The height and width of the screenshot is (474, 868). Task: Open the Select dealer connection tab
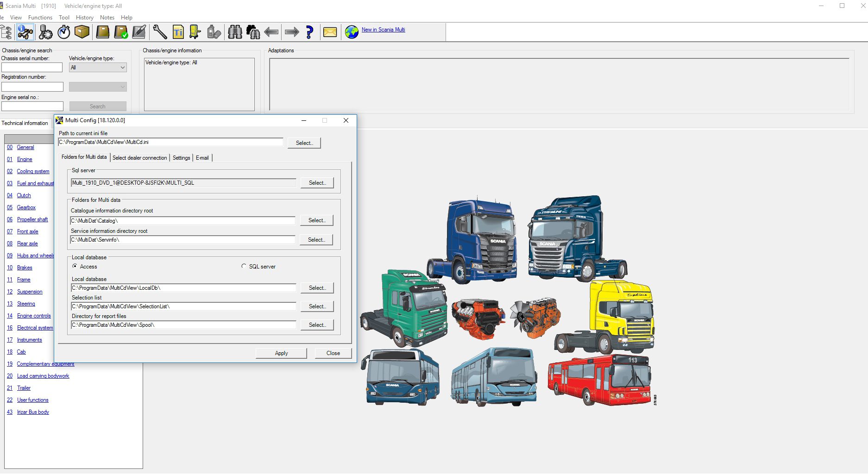[139, 158]
